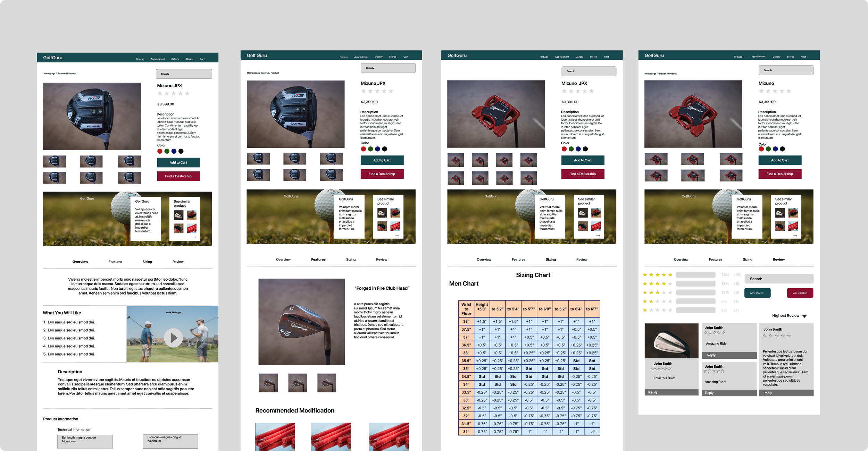Select the bold Features tab above the wedge photo
The height and width of the screenshot is (451, 868).
(318, 259)
